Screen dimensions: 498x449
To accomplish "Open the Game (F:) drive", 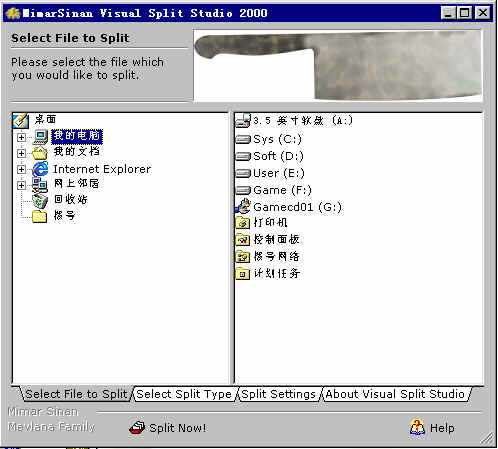I will 274,190.
